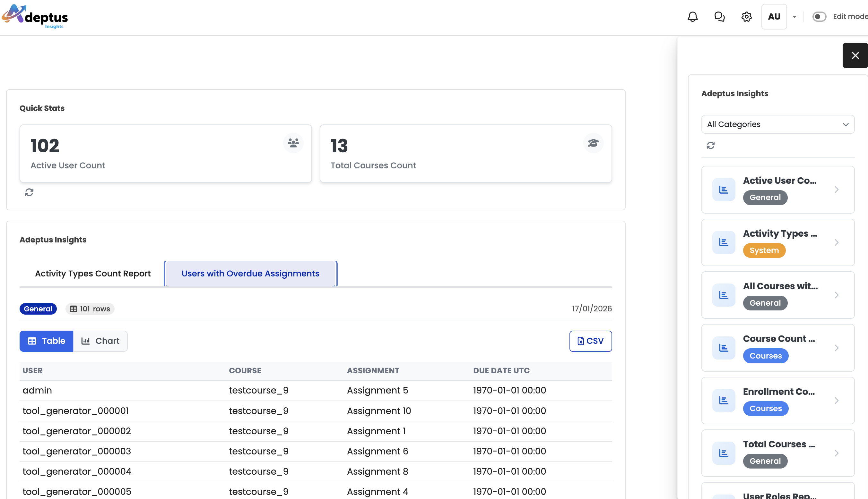This screenshot has width=868, height=499.
Task: Open Active User Co... report item
Action: coord(777,190)
